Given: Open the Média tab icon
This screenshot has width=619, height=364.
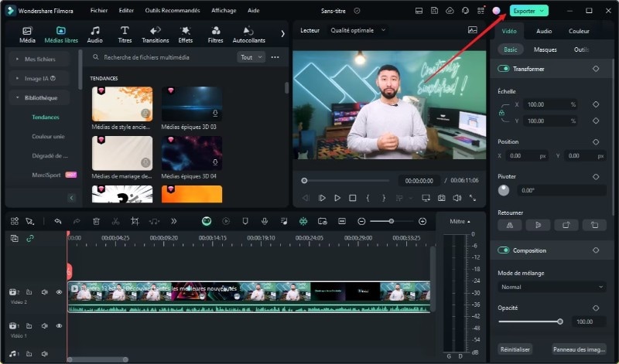Looking at the screenshot, I should coord(27,31).
